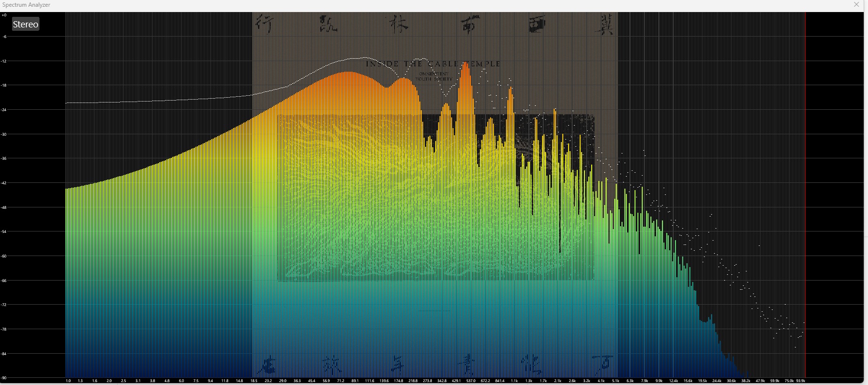Image resolution: width=868 pixels, height=385 pixels.
Task: Click the 1.6 frequency axis label
Action: pos(95,381)
